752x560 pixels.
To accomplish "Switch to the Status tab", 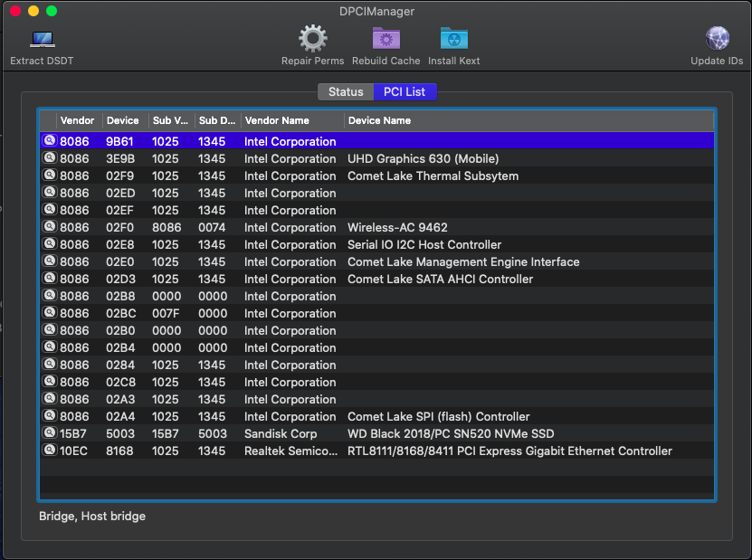I will point(346,91).
